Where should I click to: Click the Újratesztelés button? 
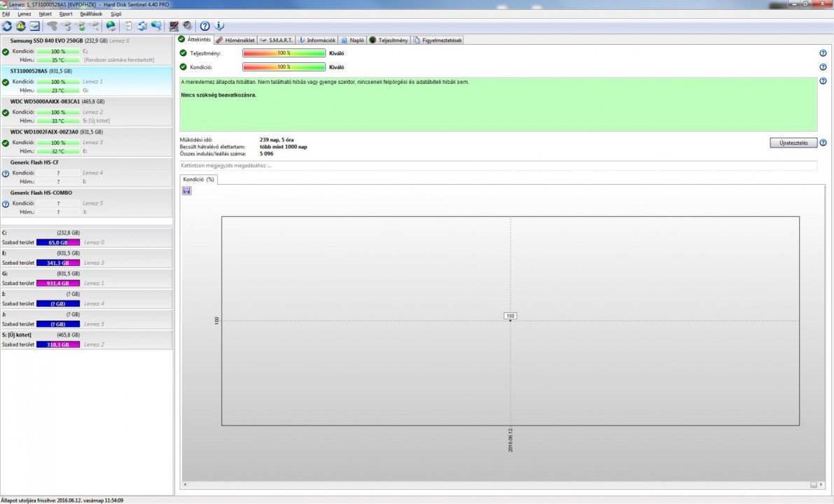[793, 143]
